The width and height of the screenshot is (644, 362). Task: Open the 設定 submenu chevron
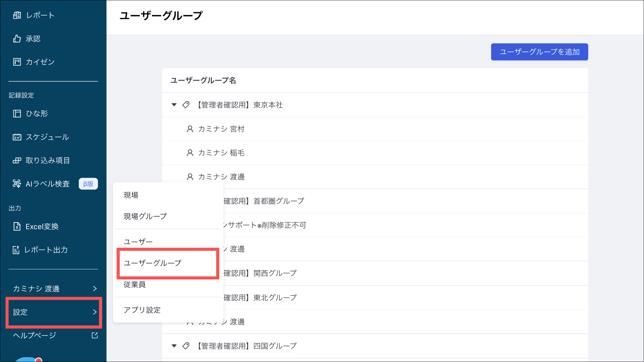[x=95, y=312]
